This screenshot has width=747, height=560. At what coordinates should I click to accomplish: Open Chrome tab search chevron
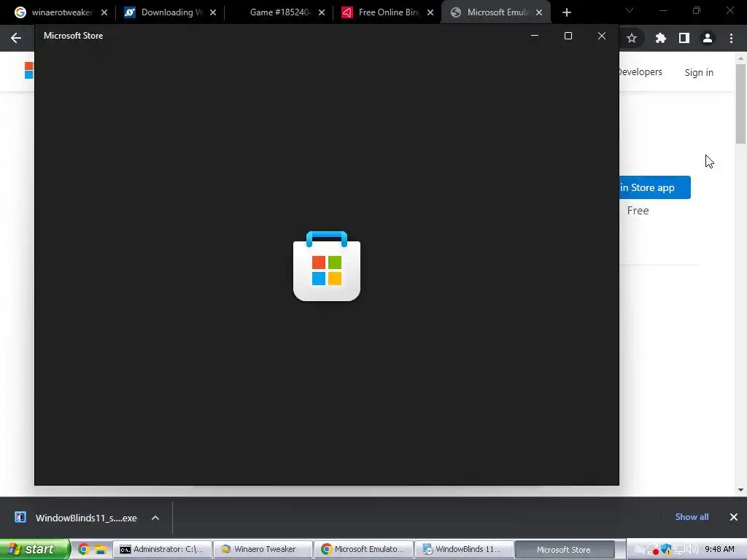coord(630,10)
